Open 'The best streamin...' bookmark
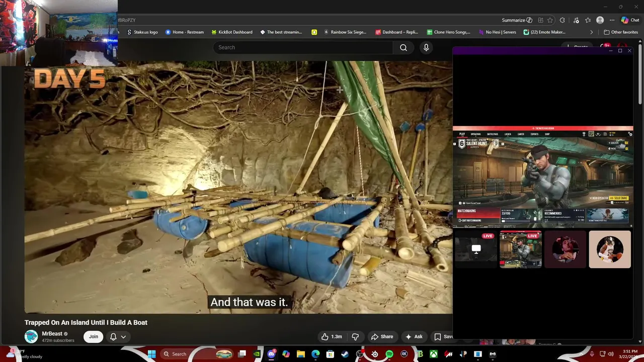 [281, 32]
